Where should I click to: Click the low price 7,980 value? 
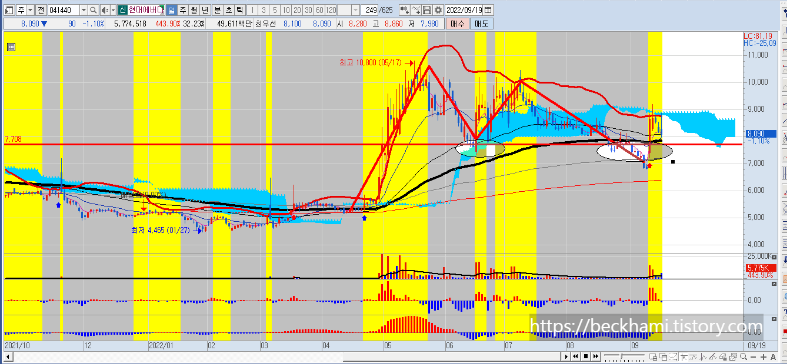429,23
